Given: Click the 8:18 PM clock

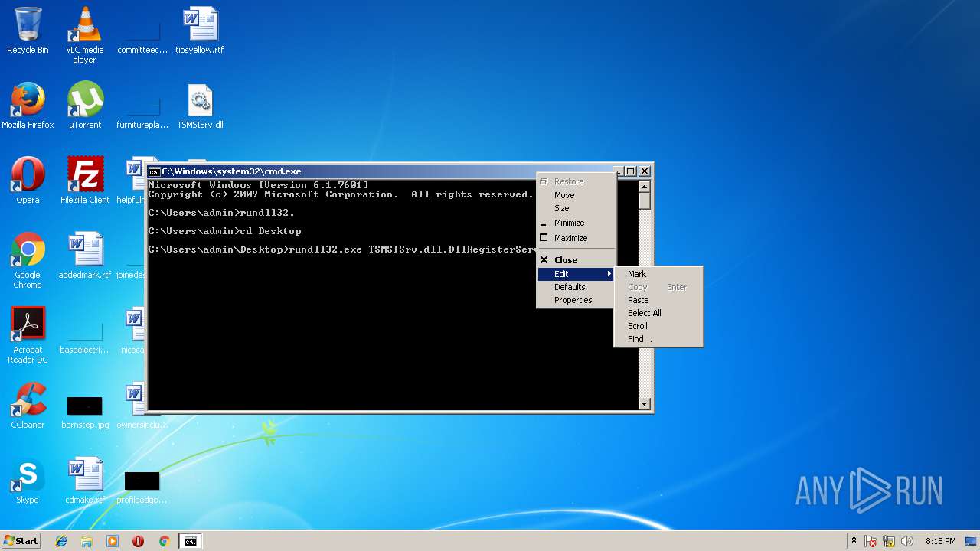Looking at the screenshot, I should click(x=940, y=541).
